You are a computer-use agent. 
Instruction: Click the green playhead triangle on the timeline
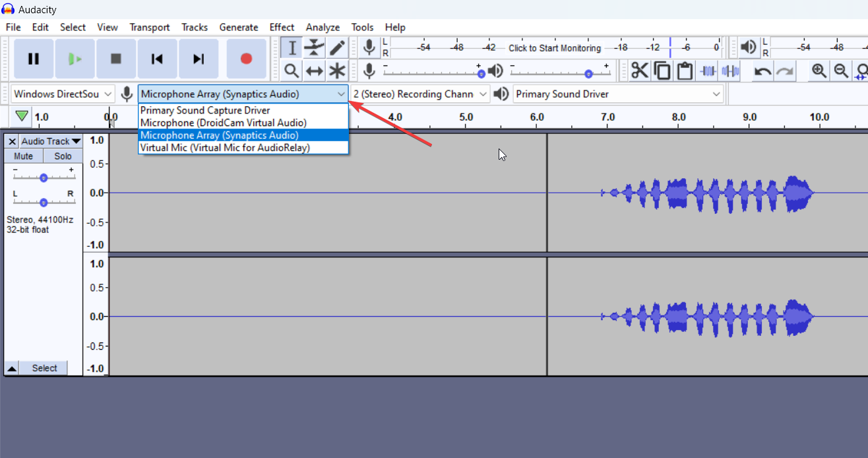[x=22, y=116]
